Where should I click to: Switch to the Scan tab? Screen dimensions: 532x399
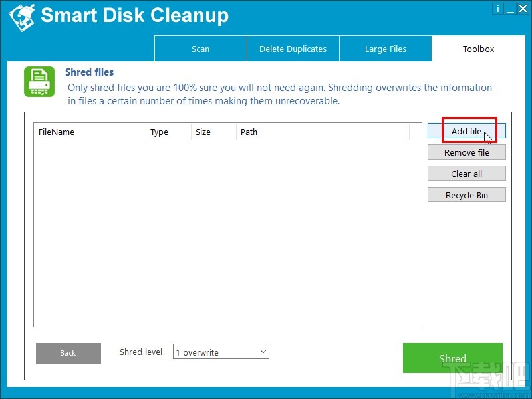(201, 49)
